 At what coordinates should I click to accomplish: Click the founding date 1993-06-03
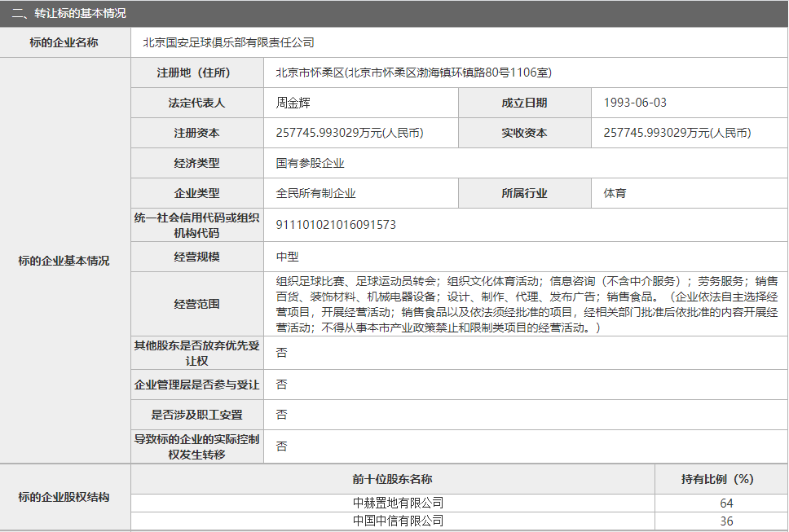[x=635, y=103]
